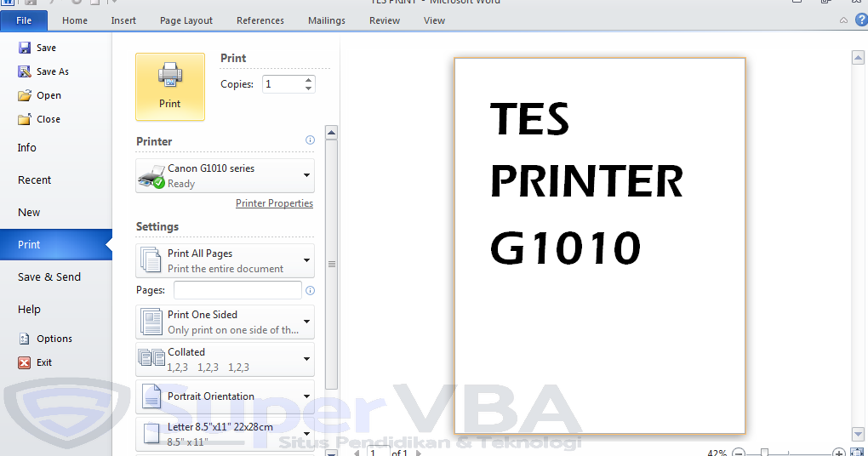The image size is (868, 456).
Task: Go to the next preview page arrow
Action: pos(419,453)
